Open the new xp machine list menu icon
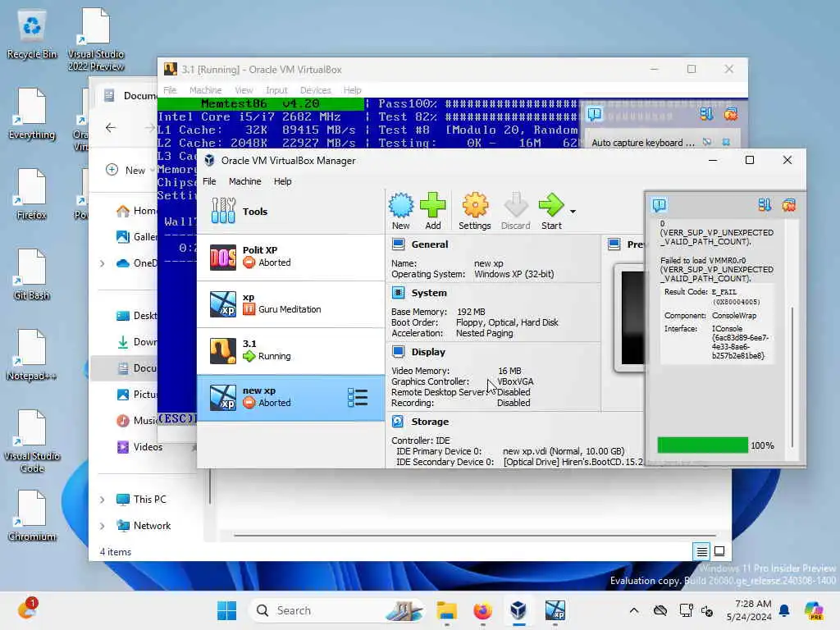Viewport: 840px width, 630px height. 358,398
